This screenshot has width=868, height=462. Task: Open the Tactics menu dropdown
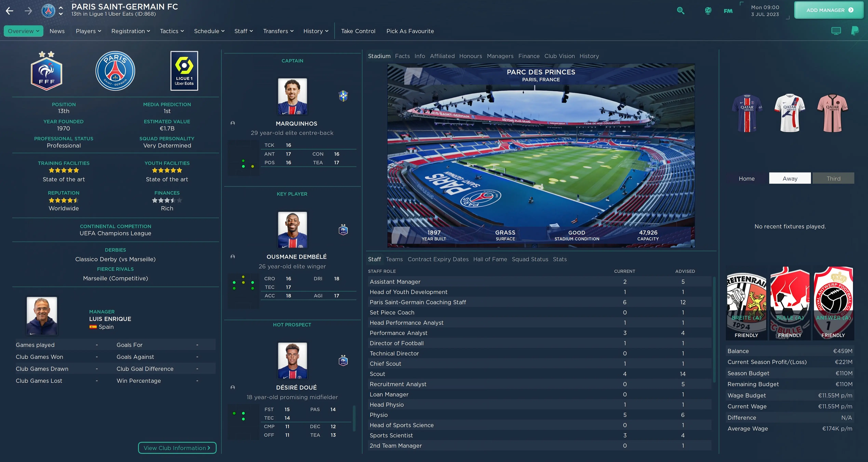click(x=172, y=31)
